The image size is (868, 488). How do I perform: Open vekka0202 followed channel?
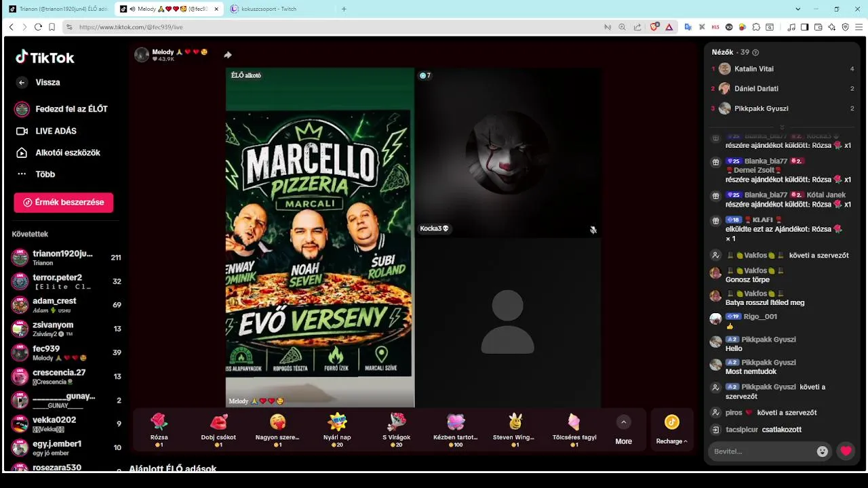pyautogui.click(x=66, y=424)
